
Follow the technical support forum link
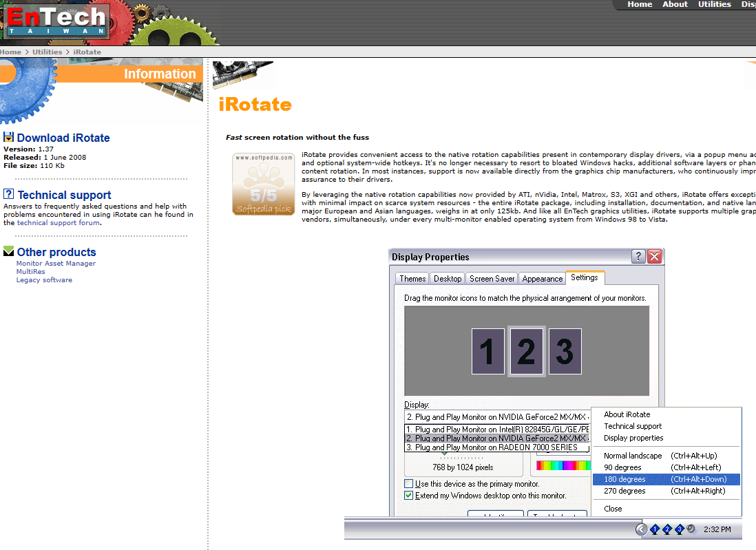click(x=59, y=223)
